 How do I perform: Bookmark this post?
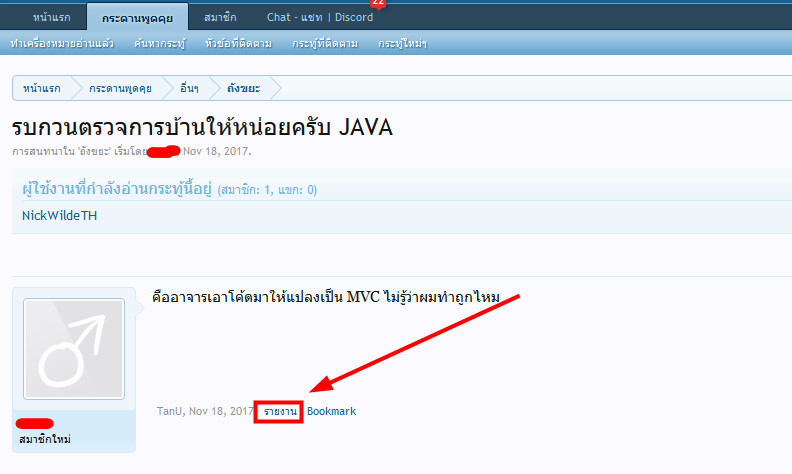pos(331,411)
